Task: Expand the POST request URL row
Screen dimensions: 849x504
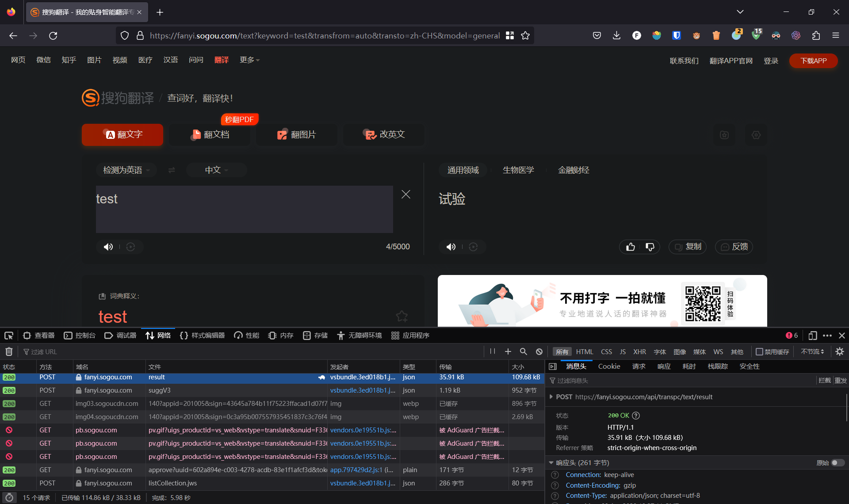Action: coord(551,397)
